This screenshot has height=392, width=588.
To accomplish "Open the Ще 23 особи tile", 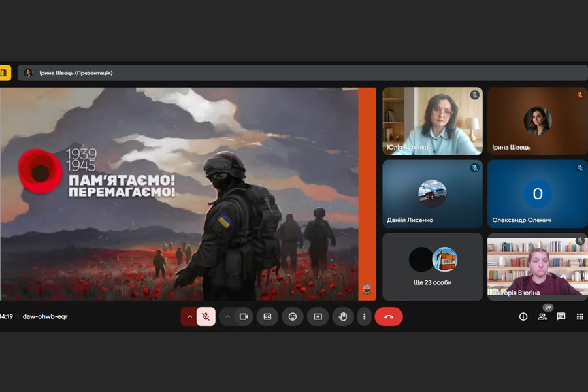I will [433, 267].
